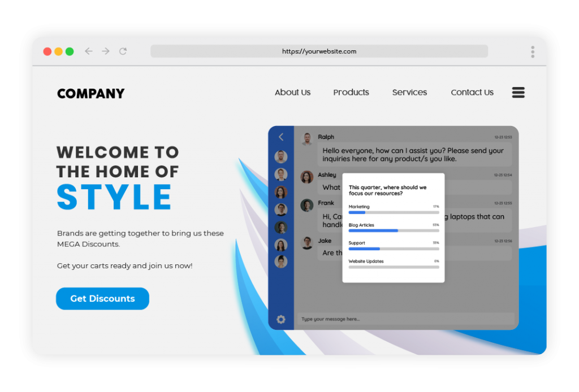Click the chat sidebar back chevron
The width and height of the screenshot is (579, 392).
pos(281,137)
